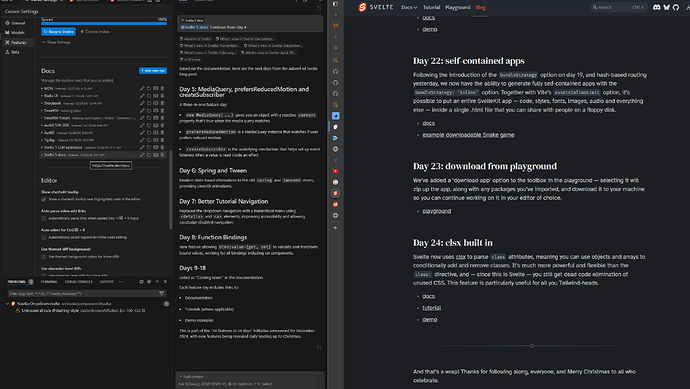Open the Docs dropdown in Svelte navbar
The image size is (690, 389).
click(409, 7)
